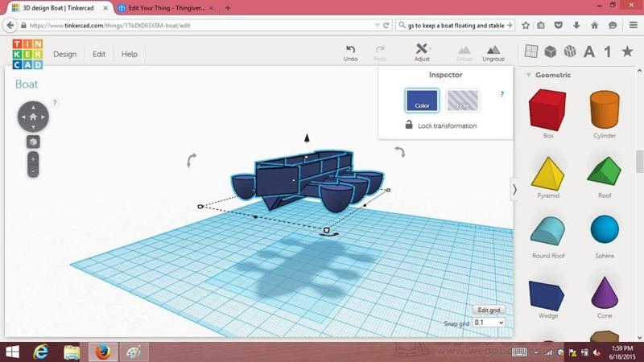
Task: Select the workplane grid icon
Action: point(531,51)
